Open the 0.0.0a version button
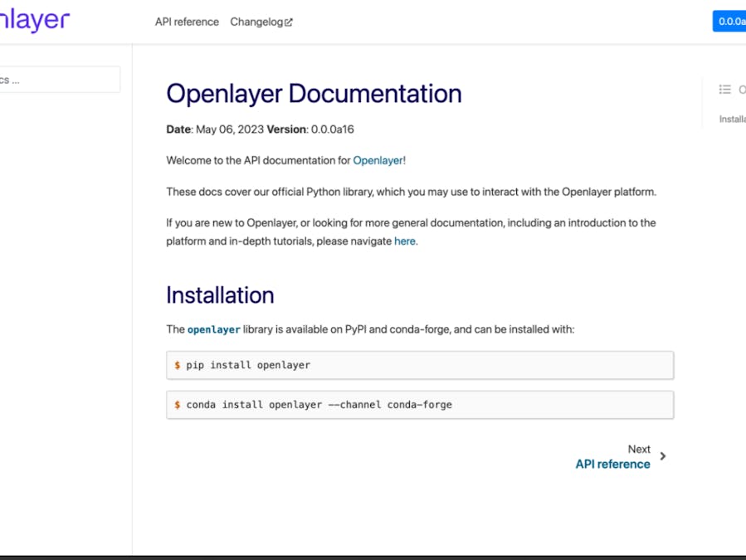The width and height of the screenshot is (746, 560). pyautogui.click(x=730, y=22)
